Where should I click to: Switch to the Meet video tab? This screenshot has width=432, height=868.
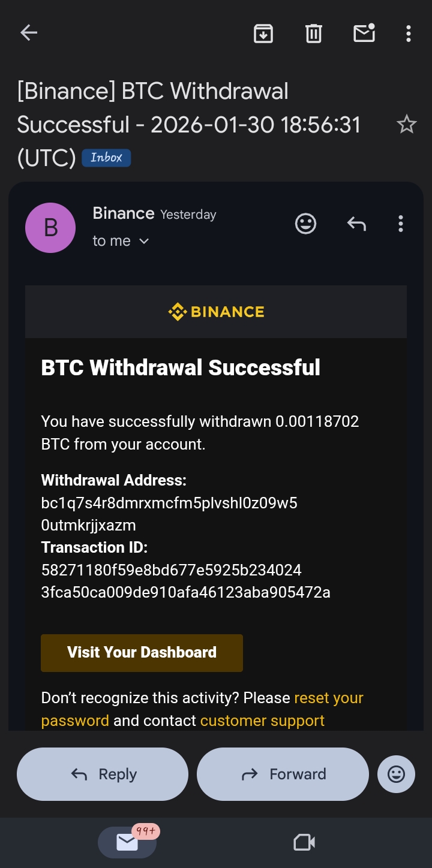(304, 842)
